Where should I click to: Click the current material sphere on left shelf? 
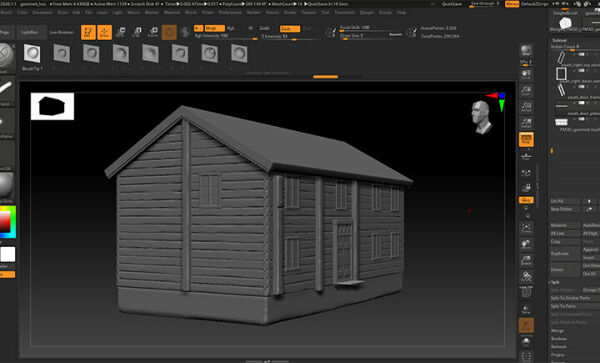[x=6, y=186]
